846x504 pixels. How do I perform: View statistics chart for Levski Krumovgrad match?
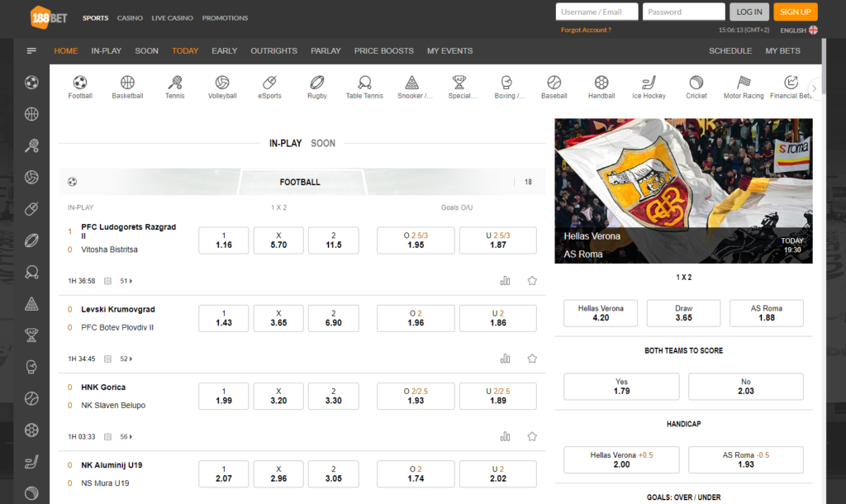tap(505, 359)
